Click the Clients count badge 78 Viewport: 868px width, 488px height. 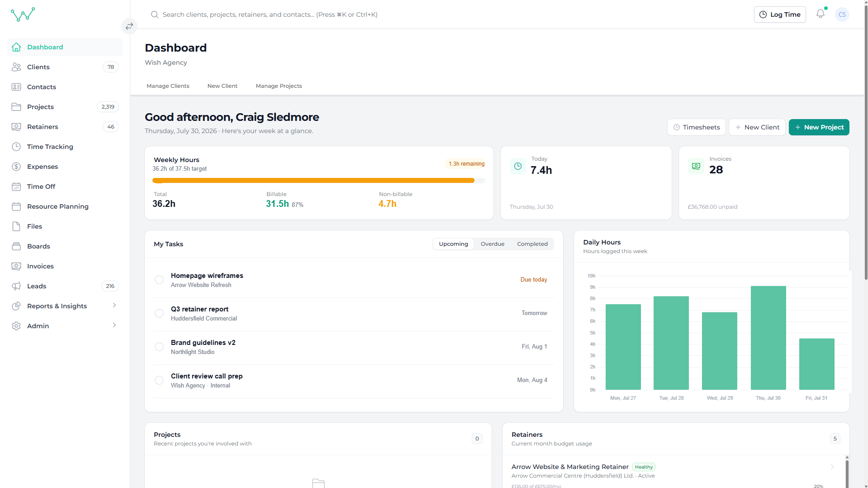coord(111,67)
